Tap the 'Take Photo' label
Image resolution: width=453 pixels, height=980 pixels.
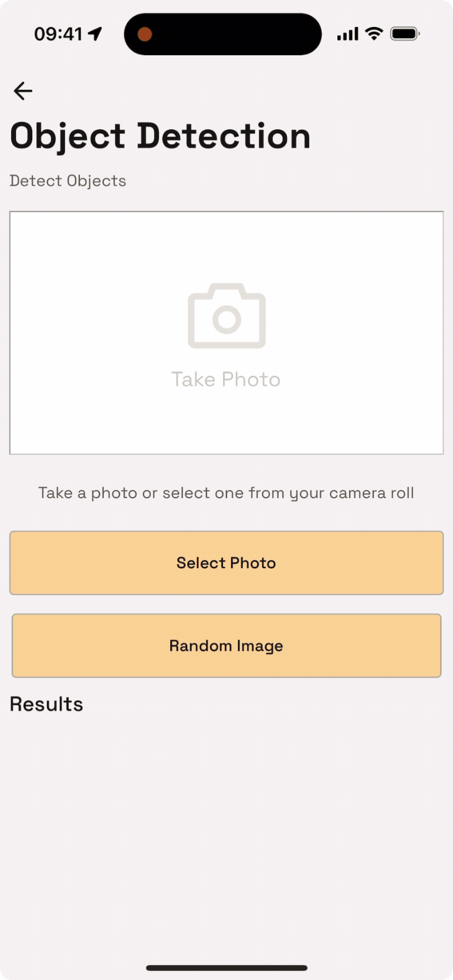click(226, 379)
